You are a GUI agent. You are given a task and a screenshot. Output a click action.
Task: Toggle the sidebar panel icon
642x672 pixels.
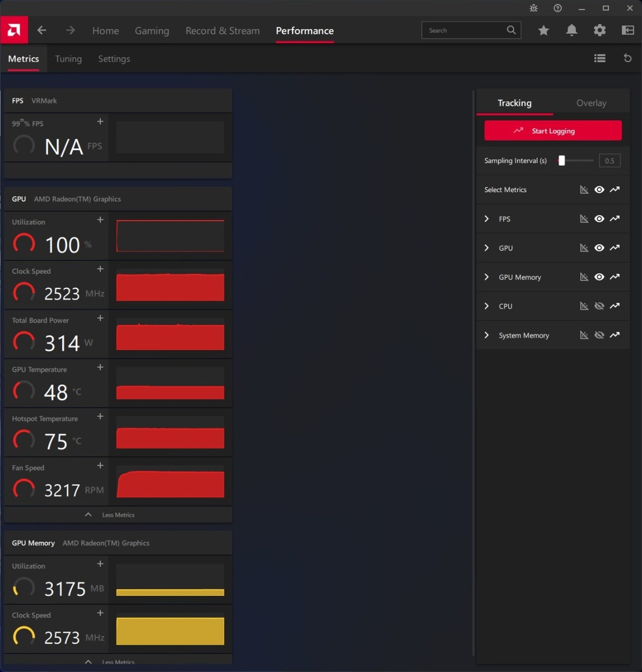tap(628, 30)
